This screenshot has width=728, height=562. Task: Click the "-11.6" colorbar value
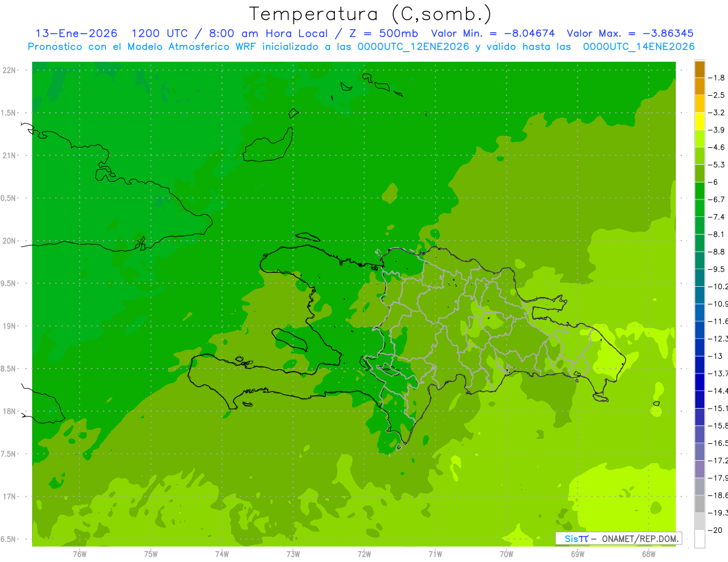(x=718, y=321)
